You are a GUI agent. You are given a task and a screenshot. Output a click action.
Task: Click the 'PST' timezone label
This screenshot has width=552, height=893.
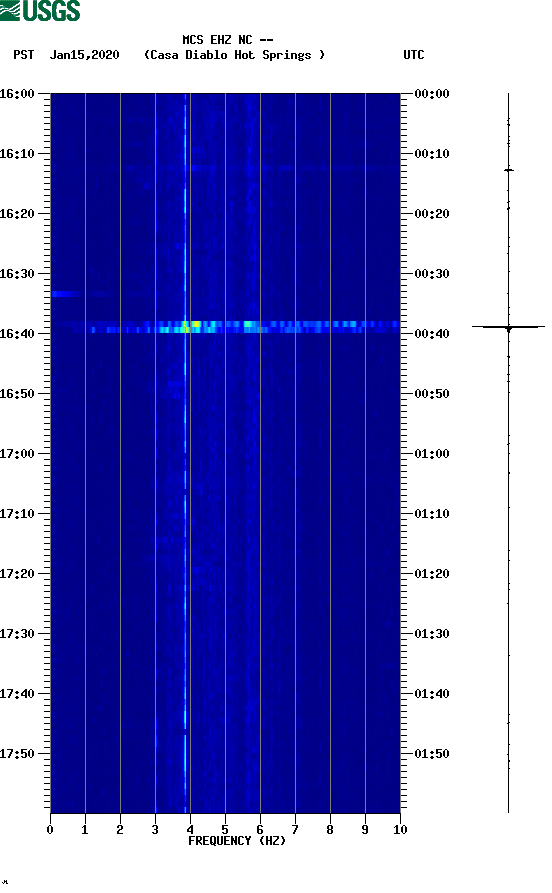pyautogui.click(x=23, y=55)
